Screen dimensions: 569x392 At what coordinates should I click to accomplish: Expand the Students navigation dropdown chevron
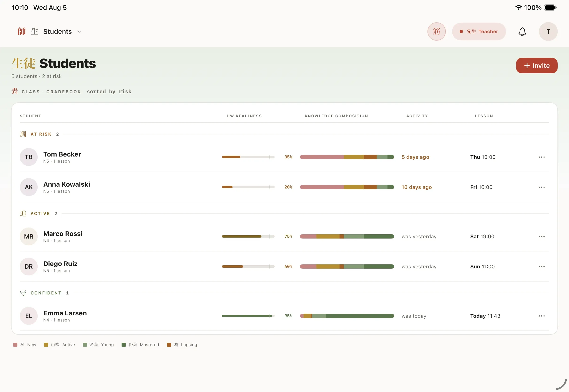[79, 32]
